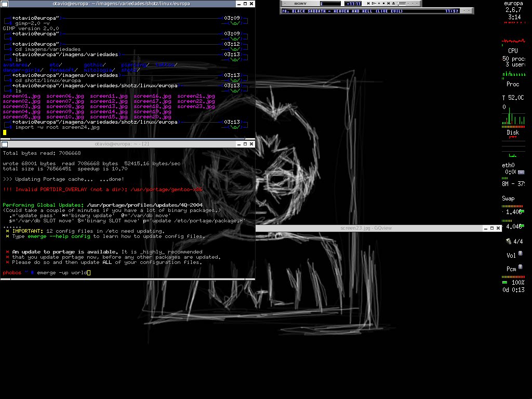Click the Proc monitor label
Image resolution: width=532 pixels, height=399 pixels.
pos(513,84)
